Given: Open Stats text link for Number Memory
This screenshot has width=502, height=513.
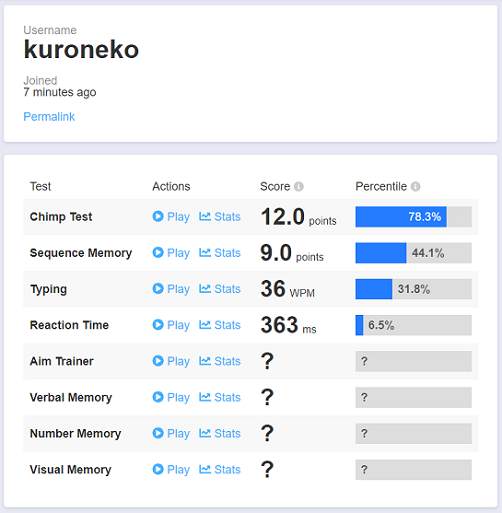Looking at the screenshot, I should (227, 433).
